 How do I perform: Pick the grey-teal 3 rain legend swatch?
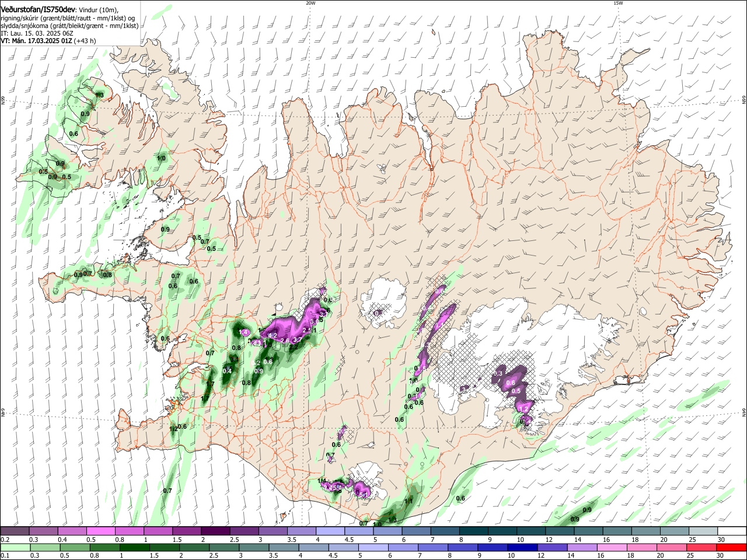coord(254,547)
